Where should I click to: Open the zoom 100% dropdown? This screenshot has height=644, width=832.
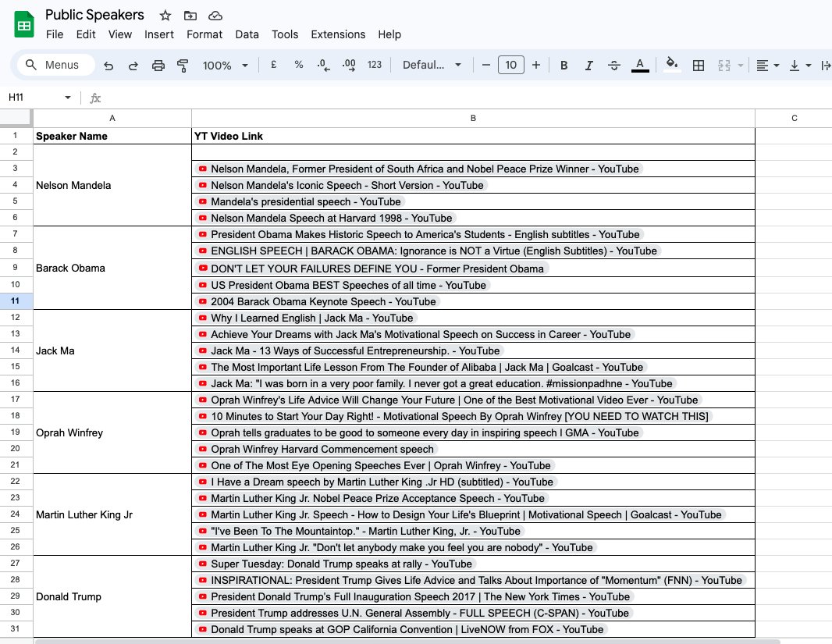(x=225, y=66)
